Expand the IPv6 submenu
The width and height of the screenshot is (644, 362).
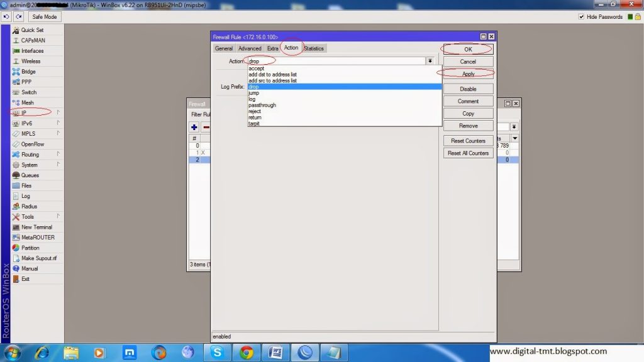pyautogui.click(x=58, y=123)
